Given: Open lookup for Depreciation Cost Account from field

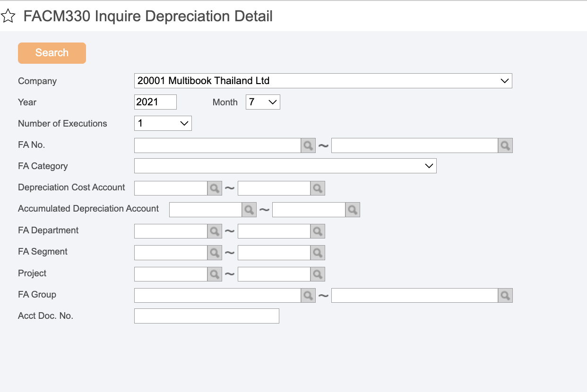Looking at the screenshot, I should click(x=215, y=188).
